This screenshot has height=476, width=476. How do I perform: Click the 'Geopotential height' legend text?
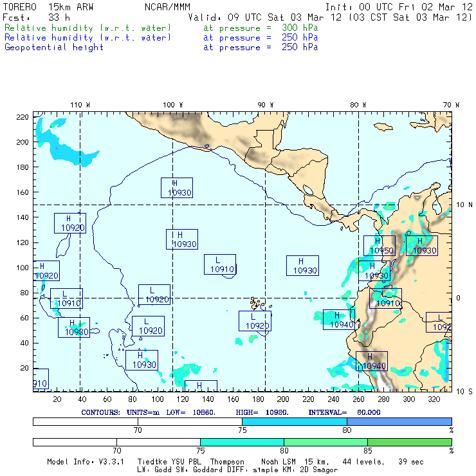pyautogui.click(x=54, y=48)
